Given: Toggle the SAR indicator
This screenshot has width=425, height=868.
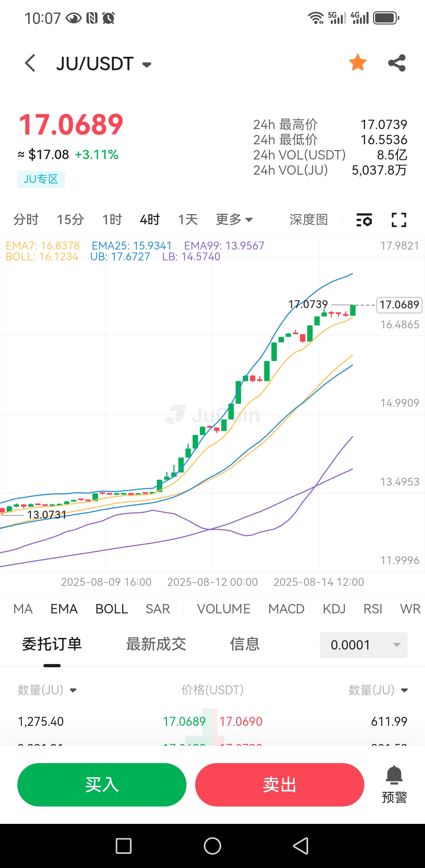Looking at the screenshot, I should (x=158, y=609).
